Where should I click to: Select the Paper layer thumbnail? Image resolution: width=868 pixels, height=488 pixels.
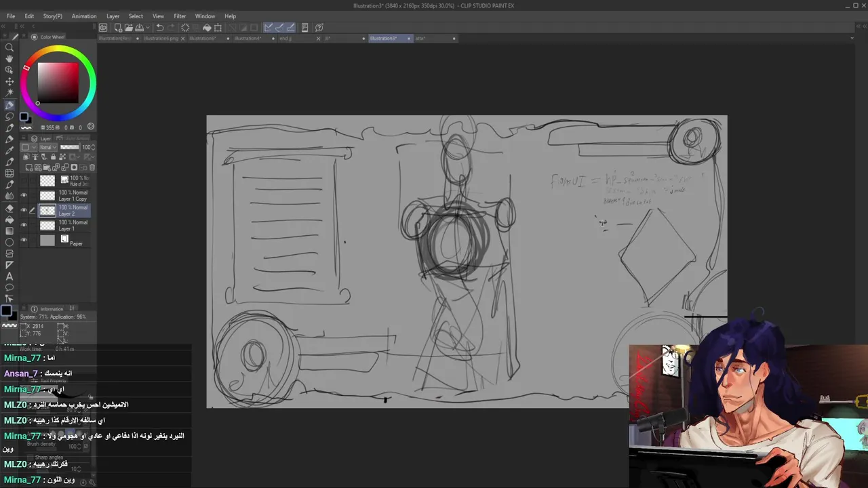47,241
